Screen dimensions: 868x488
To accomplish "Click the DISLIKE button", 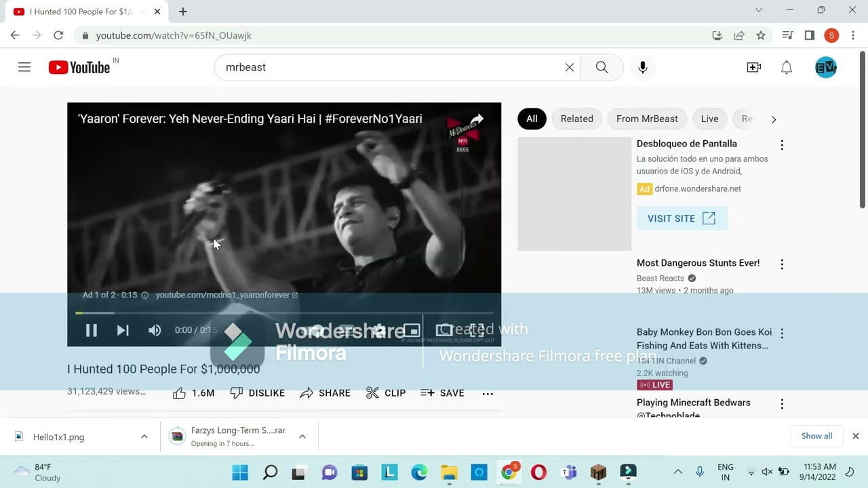I will (x=258, y=393).
